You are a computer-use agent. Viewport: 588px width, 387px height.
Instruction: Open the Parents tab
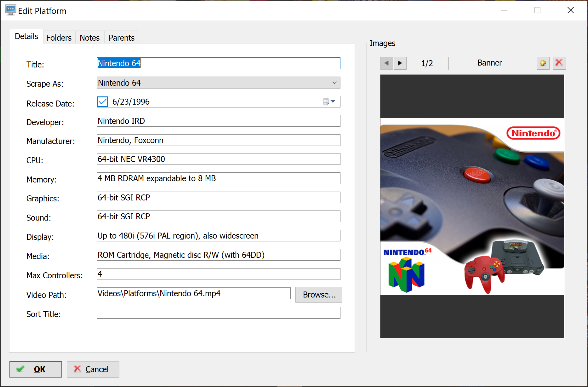(x=122, y=38)
